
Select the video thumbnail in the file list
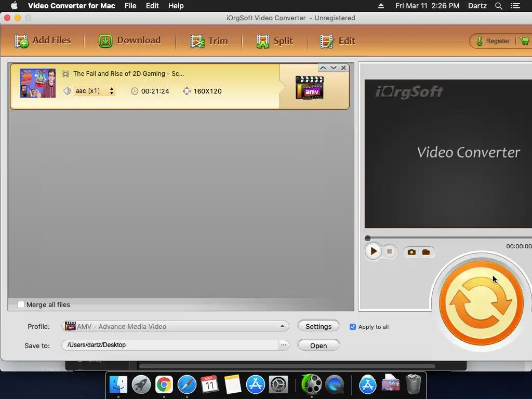pos(37,83)
